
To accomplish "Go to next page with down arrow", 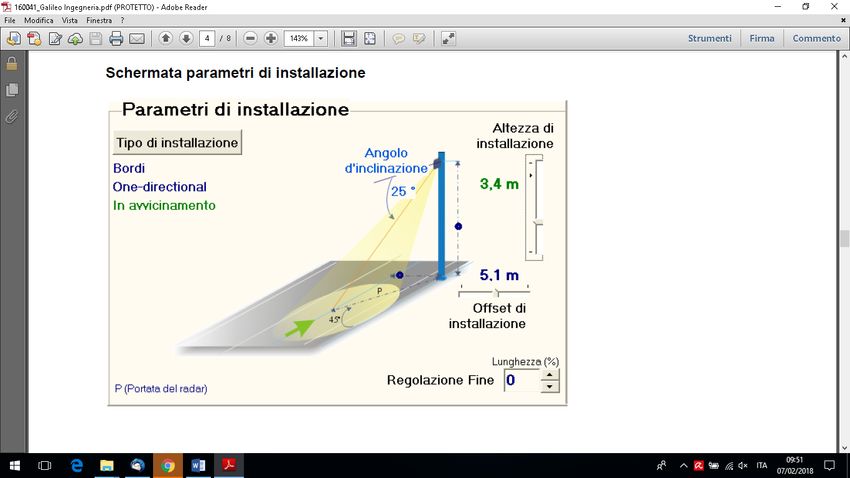I will 186,38.
